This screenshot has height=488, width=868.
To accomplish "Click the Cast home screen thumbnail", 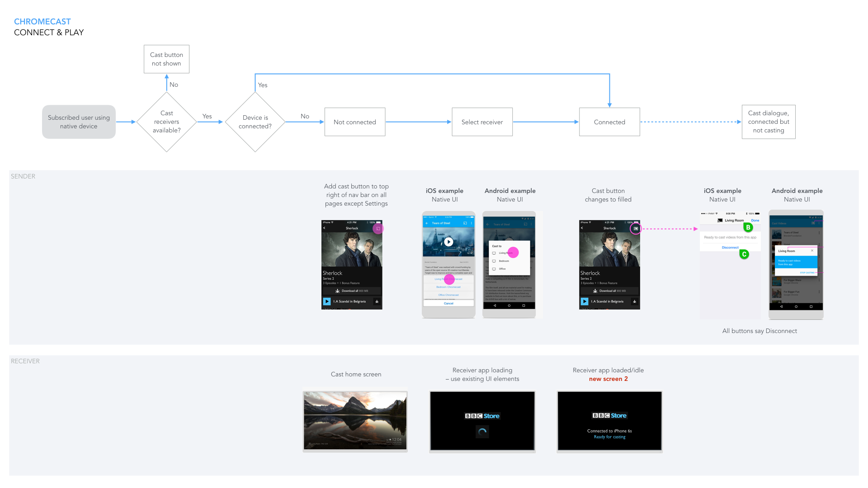I will point(355,422).
